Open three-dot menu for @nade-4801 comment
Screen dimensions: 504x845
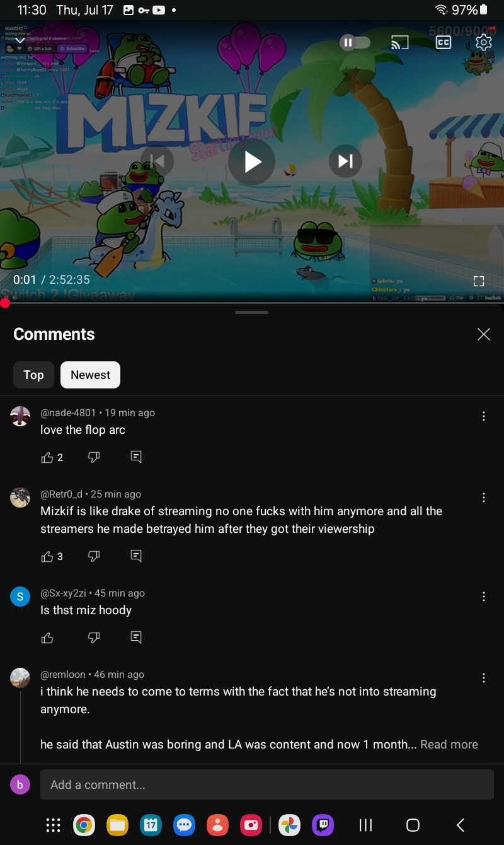tap(484, 416)
